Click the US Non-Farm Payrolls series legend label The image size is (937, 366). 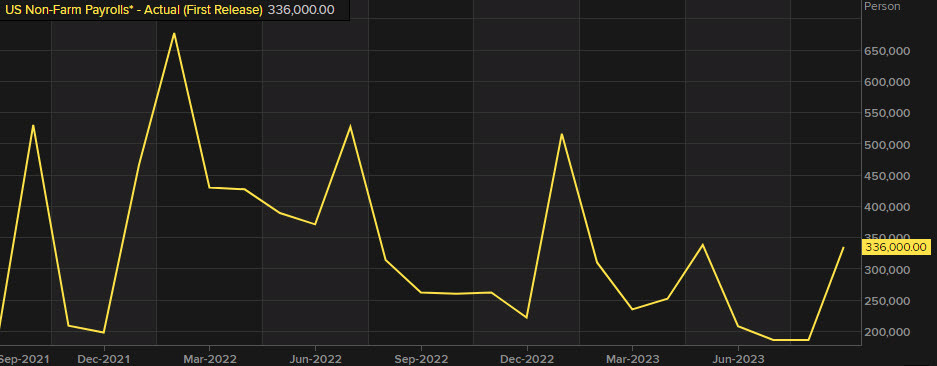pos(134,10)
